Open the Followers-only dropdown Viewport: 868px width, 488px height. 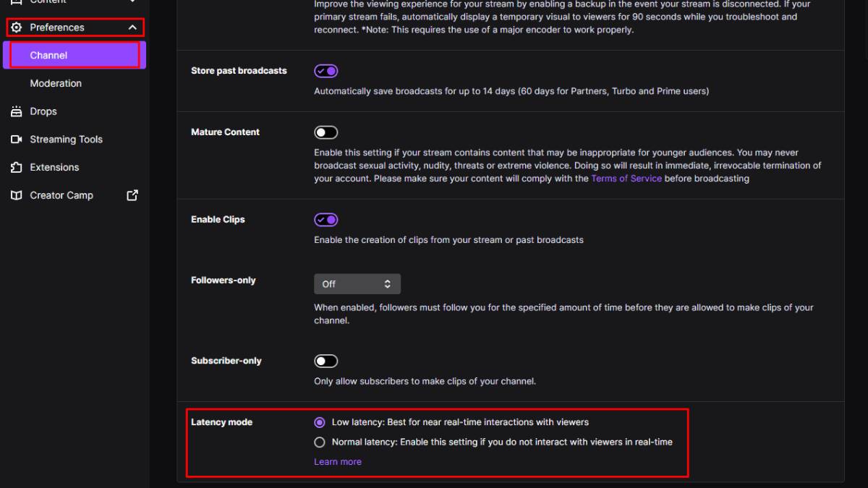pos(357,283)
